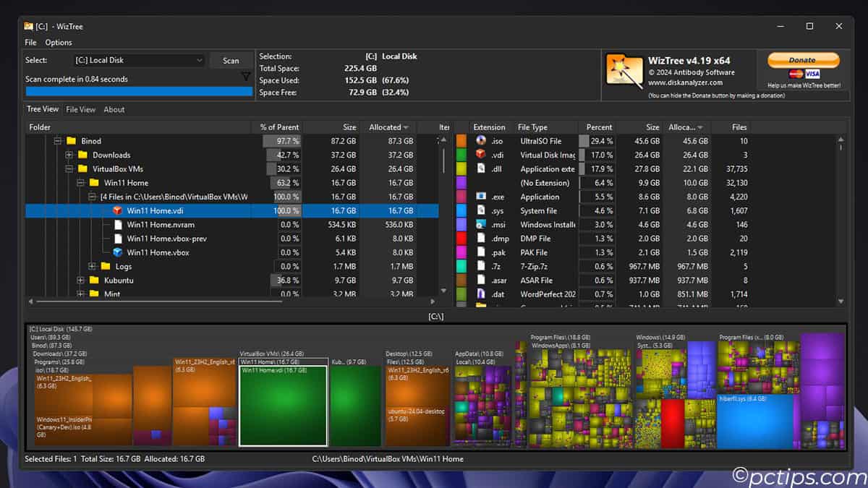Click the WizTree icon in the title bar

point(27,26)
